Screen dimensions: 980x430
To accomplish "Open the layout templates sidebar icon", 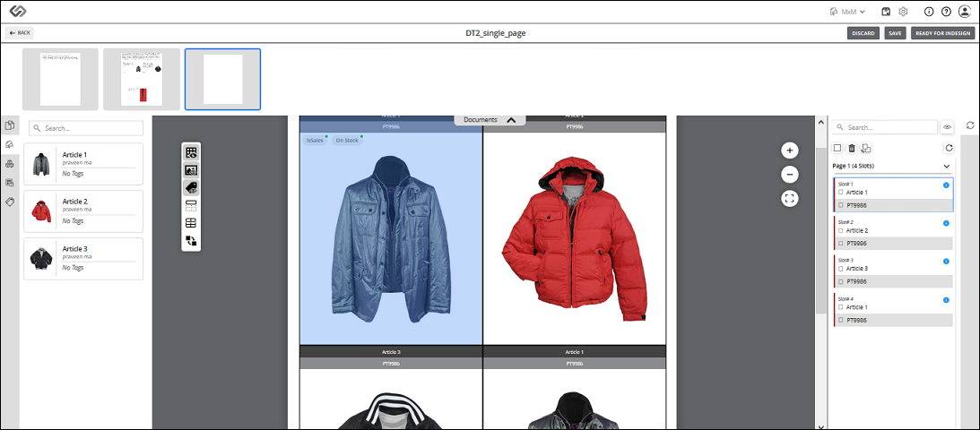I will pos(9,183).
